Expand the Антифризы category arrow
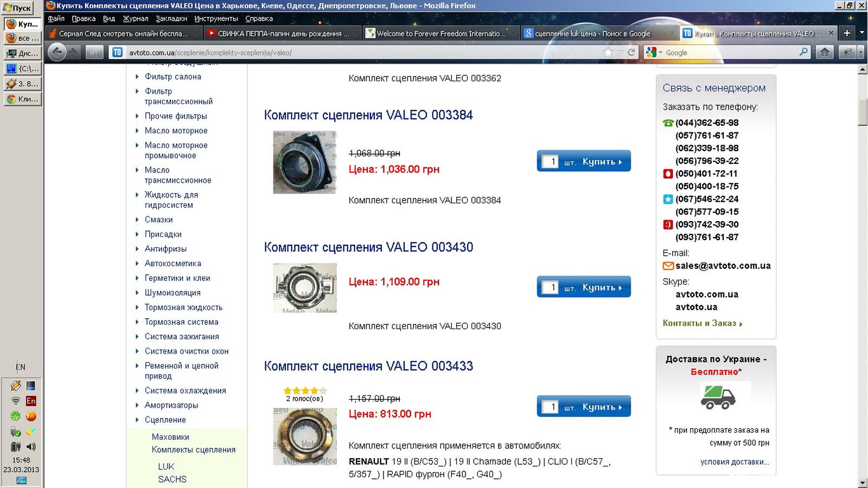The image size is (868, 488). coord(137,249)
